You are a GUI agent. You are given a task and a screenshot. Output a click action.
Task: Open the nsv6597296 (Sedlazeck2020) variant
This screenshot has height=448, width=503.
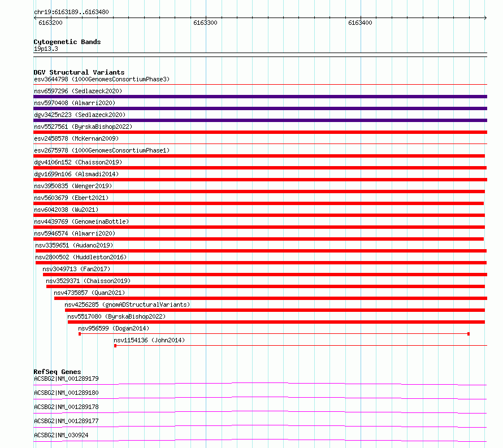[x=78, y=91]
